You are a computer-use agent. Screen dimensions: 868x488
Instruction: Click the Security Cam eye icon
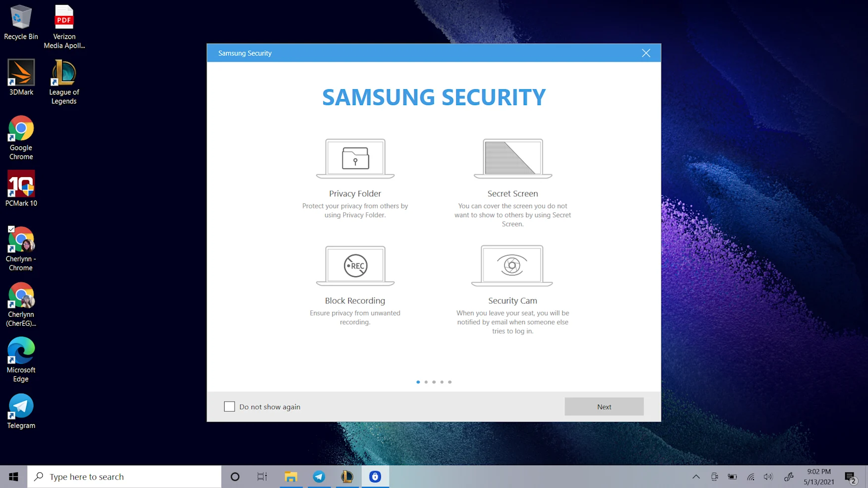coord(512,266)
